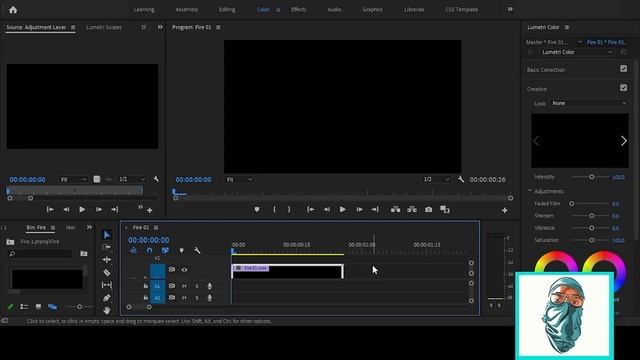Toggle Basic Correction checkbox
The image size is (640, 360).
pos(623,69)
